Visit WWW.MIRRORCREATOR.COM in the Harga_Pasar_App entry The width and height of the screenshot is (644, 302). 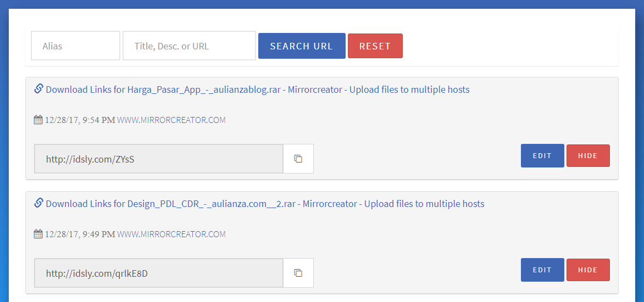(171, 120)
